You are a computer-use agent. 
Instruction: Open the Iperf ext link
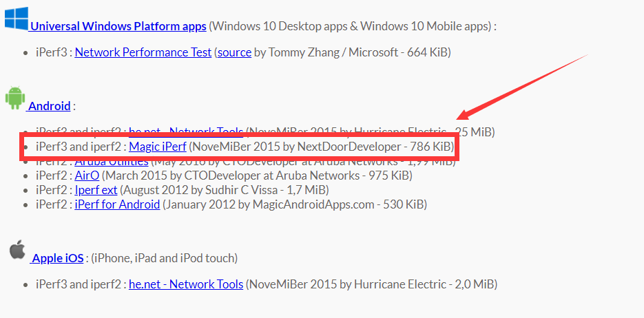(x=96, y=189)
